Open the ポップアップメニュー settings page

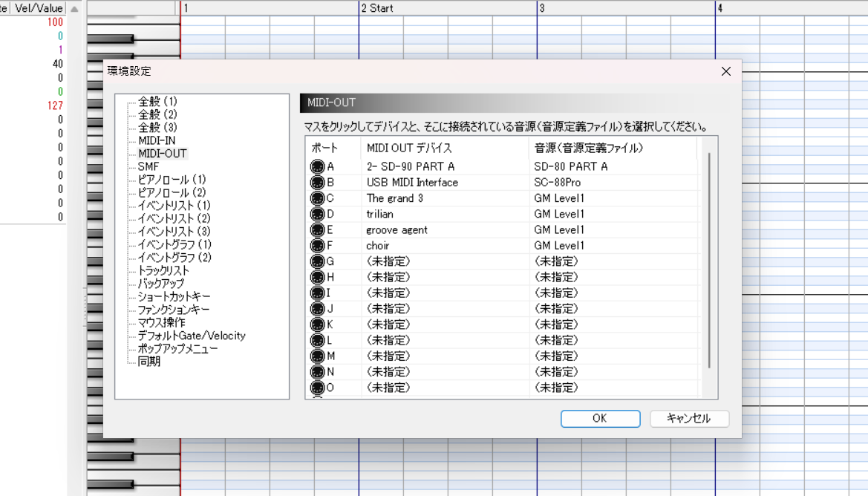click(x=177, y=349)
